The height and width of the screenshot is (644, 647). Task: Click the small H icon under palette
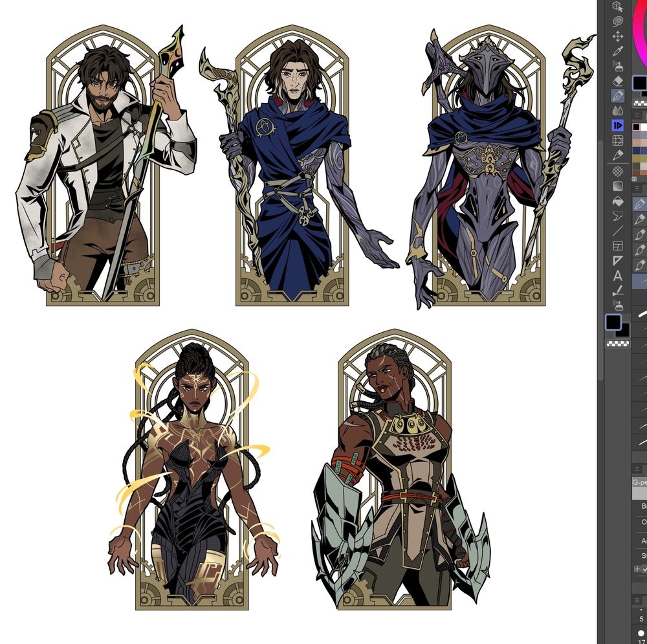pos(634,179)
